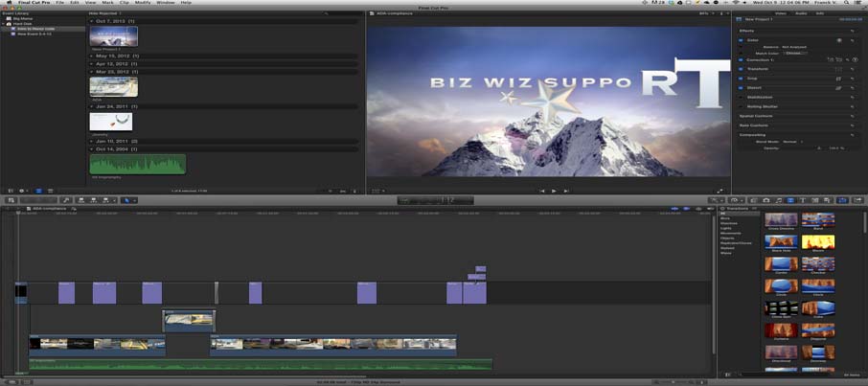Show the Crop on-screen controls
868x386 pixels.
click(838, 79)
